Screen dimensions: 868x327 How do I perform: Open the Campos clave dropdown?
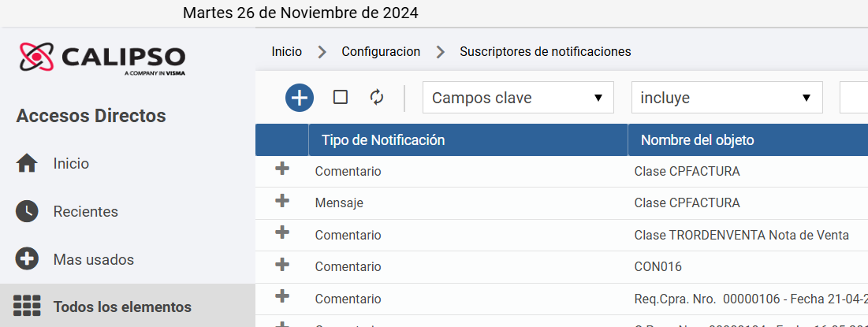[518, 98]
